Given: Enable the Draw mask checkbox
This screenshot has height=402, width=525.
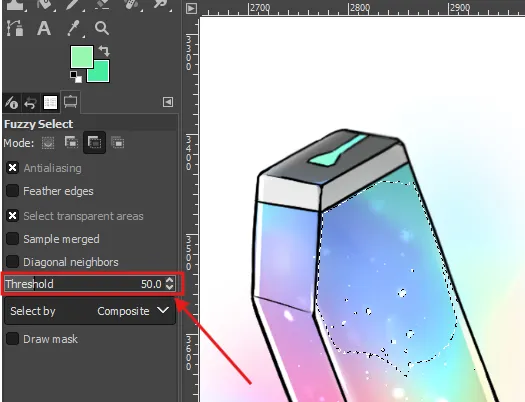Looking at the screenshot, I should pos(12,339).
